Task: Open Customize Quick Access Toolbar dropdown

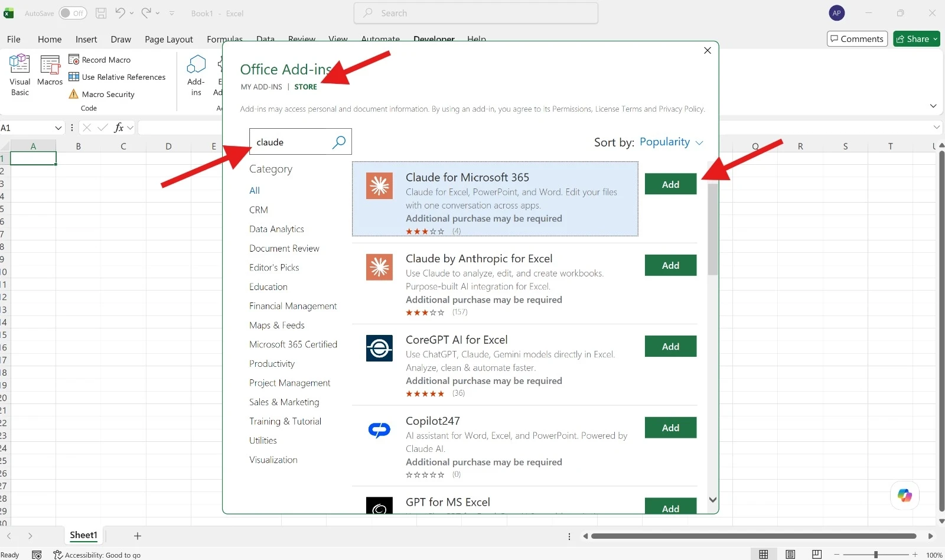Action: pyautogui.click(x=172, y=13)
